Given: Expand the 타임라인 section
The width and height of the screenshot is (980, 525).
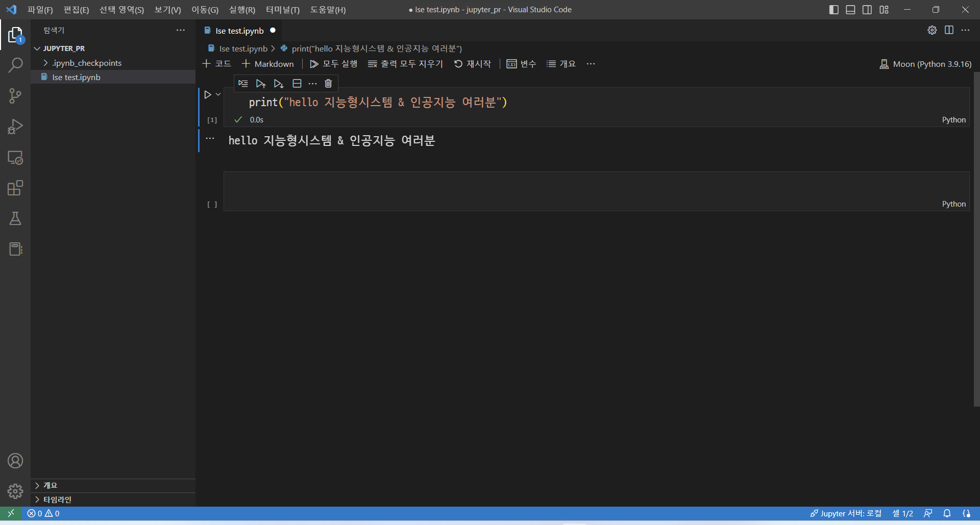Looking at the screenshot, I should pyautogui.click(x=57, y=499).
